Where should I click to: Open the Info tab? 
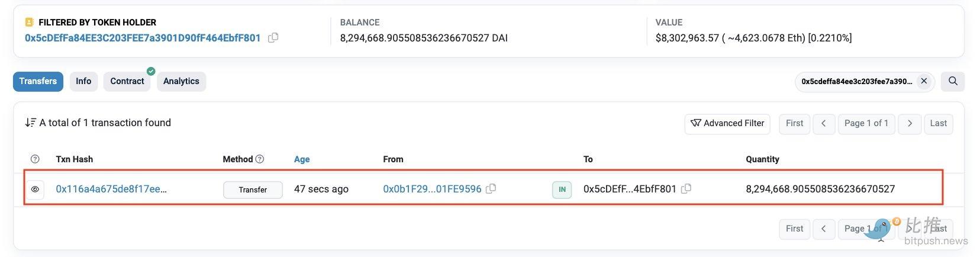pyautogui.click(x=83, y=81)
